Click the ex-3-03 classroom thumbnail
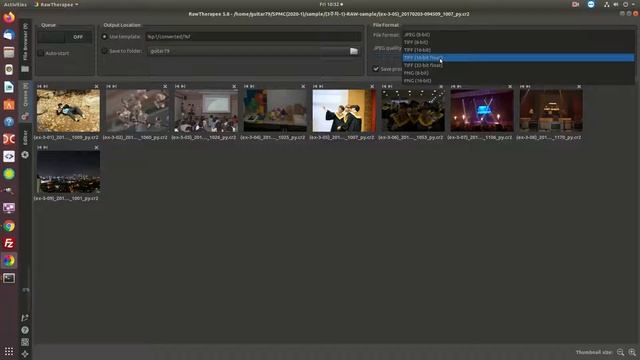The image size is (640, 360). (206, 111)
